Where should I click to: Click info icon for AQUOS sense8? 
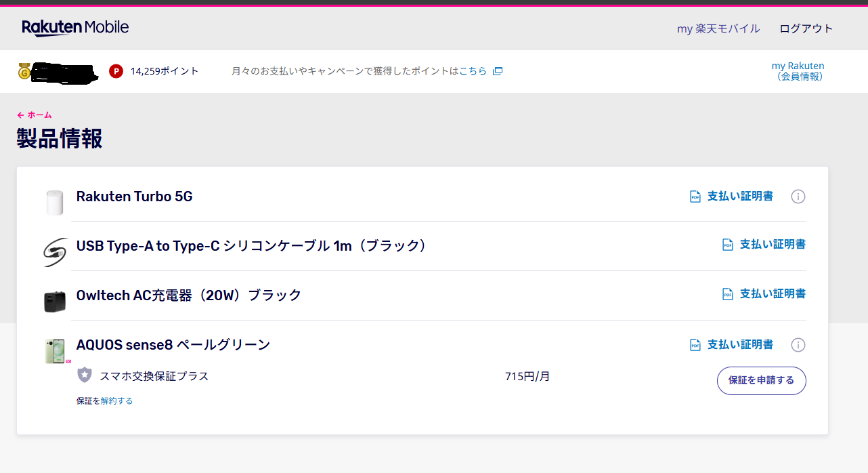point(798,345)
